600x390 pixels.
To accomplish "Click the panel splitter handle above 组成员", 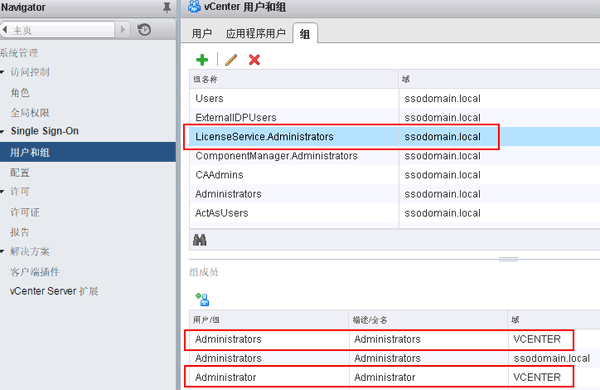I will click(508, 259).
